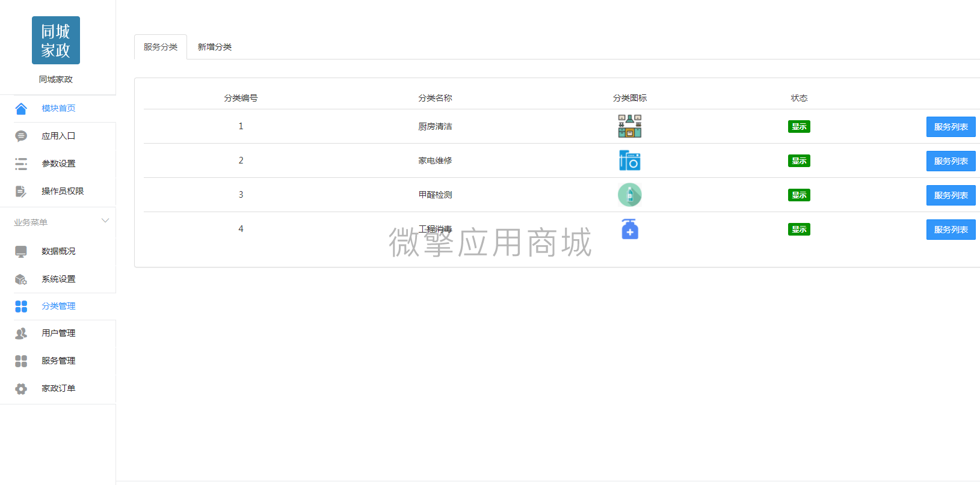The height and width of the screenshot is (485, 980).
Task: Open 服务列表 for 厨房清洁
Action: [x=951, y=127]
